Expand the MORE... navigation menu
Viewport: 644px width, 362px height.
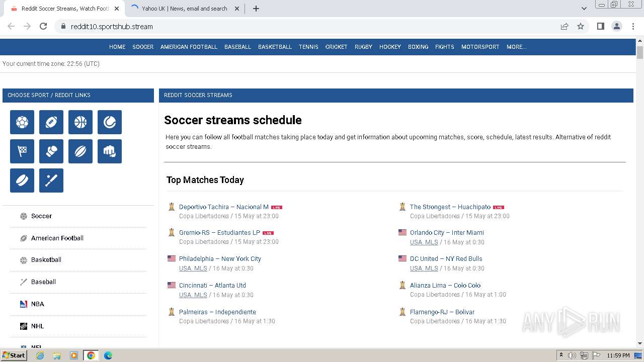[517, 47]
